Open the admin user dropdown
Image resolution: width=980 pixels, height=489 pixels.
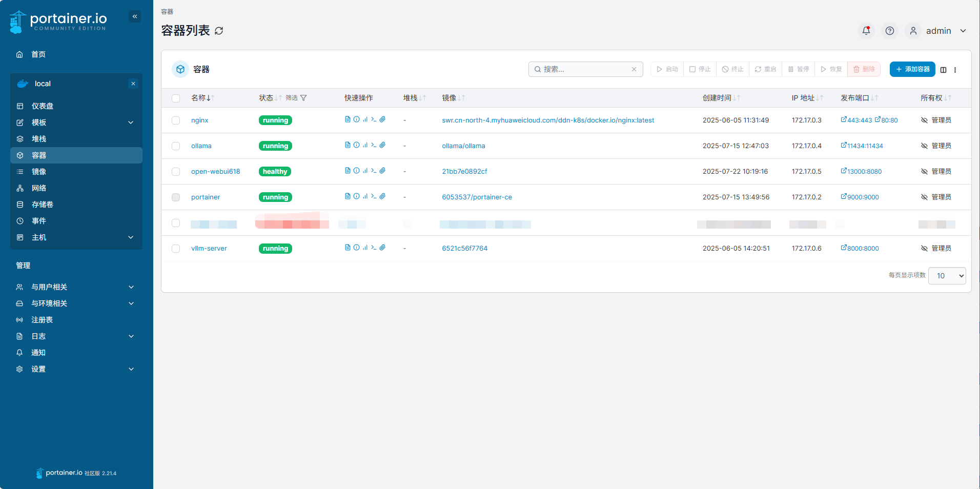(937, 31)
